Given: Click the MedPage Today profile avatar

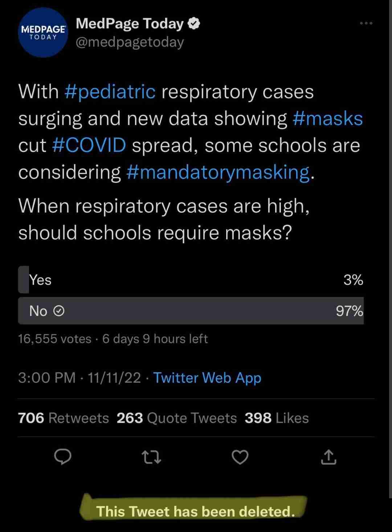Looking at the screenshot, I should (43, 33).
